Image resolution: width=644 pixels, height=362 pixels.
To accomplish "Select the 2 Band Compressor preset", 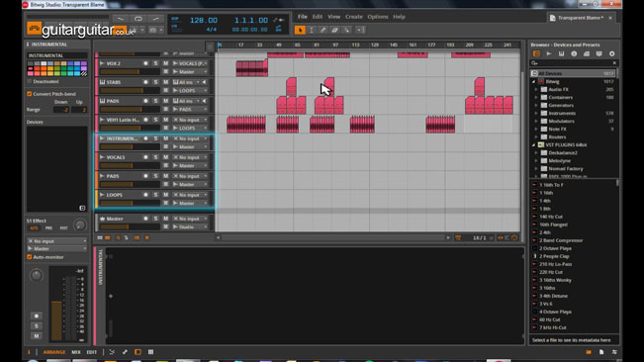I will click(561, 240).
